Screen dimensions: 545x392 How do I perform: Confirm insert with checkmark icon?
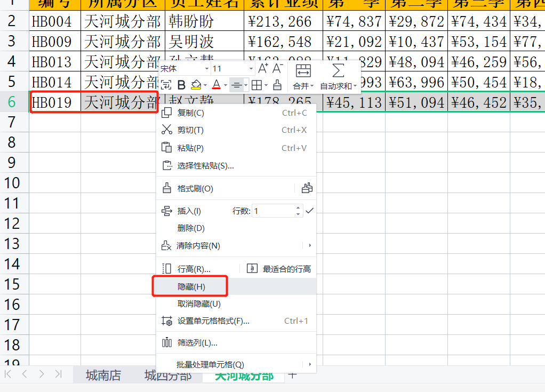(309, 211)
